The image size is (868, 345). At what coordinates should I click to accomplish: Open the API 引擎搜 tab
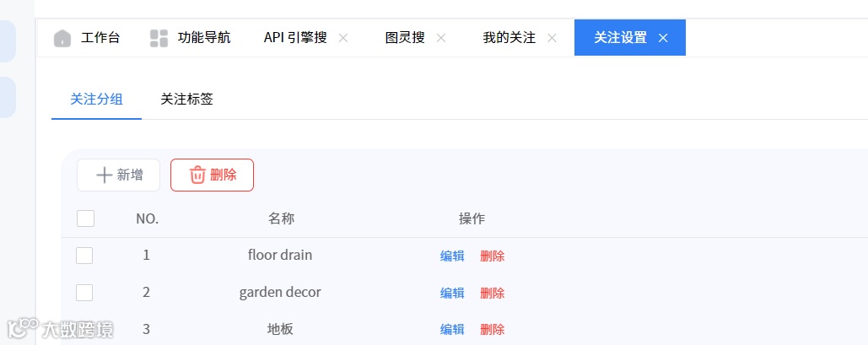[x=295, y=38]
